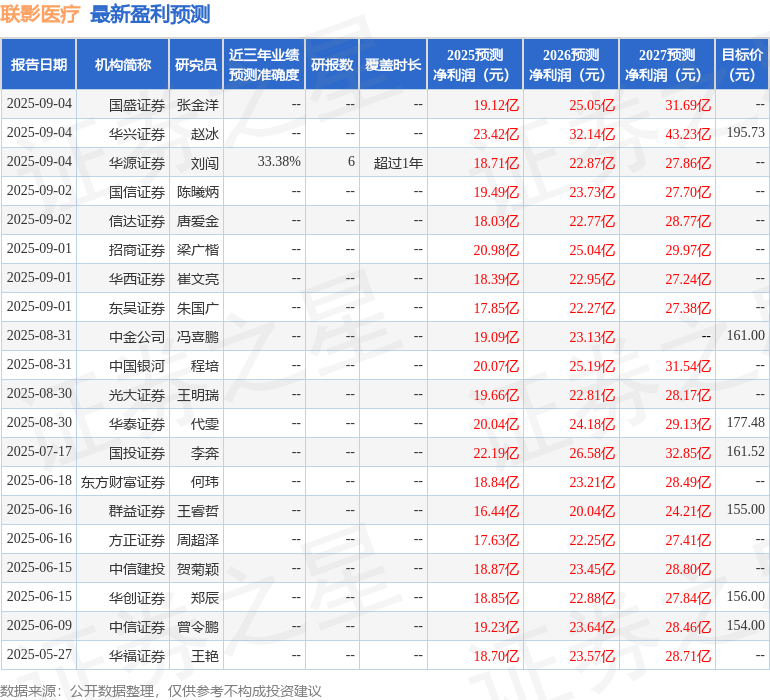Click the 2027预测净利润 column header

point(667,65)
